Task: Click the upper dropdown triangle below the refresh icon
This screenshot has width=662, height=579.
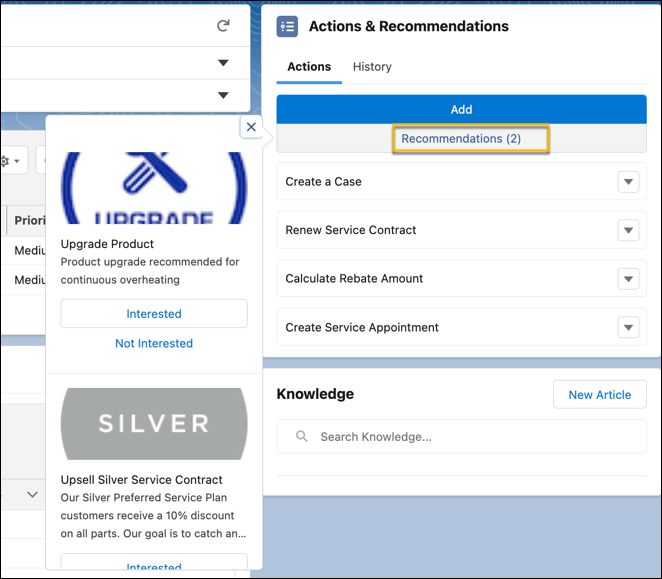Action: [x=223, y=63]
